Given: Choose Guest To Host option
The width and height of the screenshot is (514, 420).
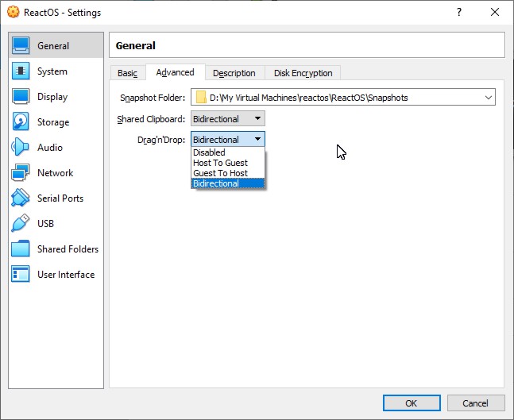Looking at the screenshot, I should [228, 173].
